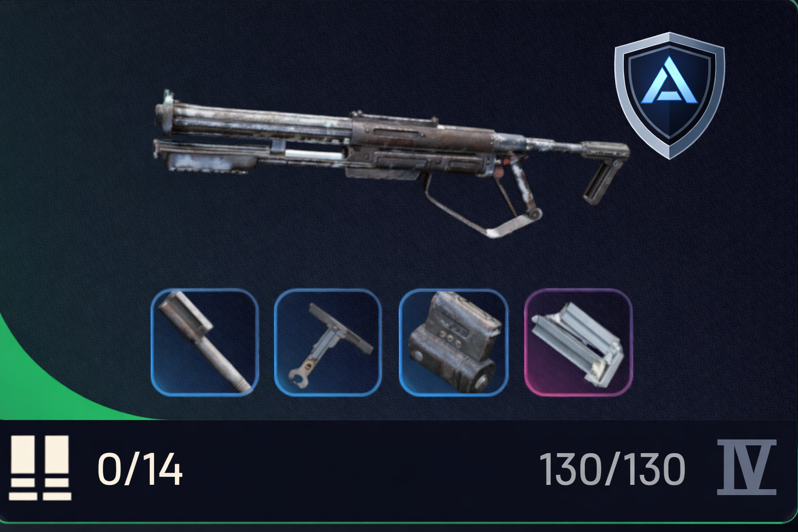Click the ammo bullets icon
798x532 pixels.
(40, 468)
